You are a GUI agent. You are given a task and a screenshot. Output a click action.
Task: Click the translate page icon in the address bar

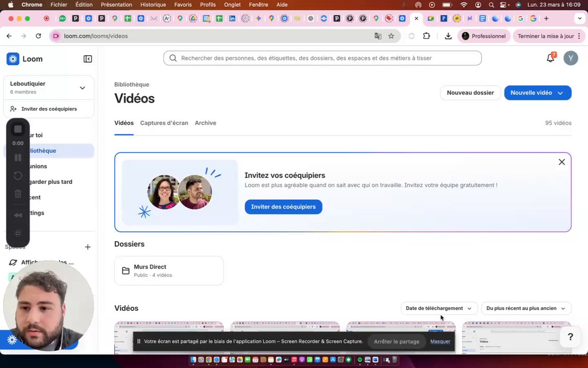point(378,36)
